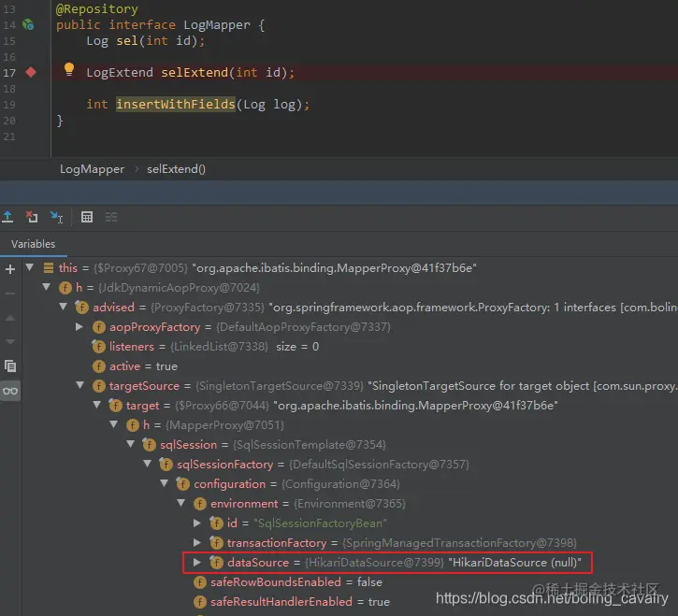Click the LogMapper interface name in code
This screenshot has width=678, height=616.
217,24
